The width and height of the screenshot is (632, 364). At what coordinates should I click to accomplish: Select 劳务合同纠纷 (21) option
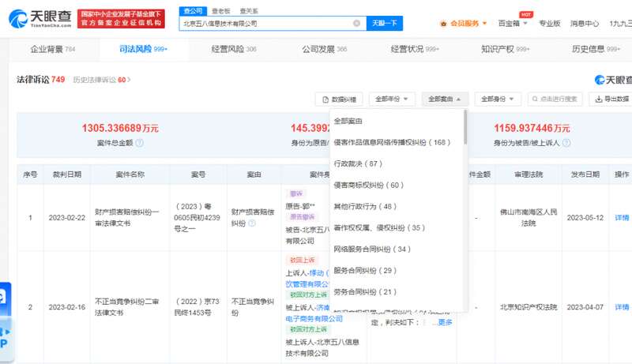coord(365,291)
